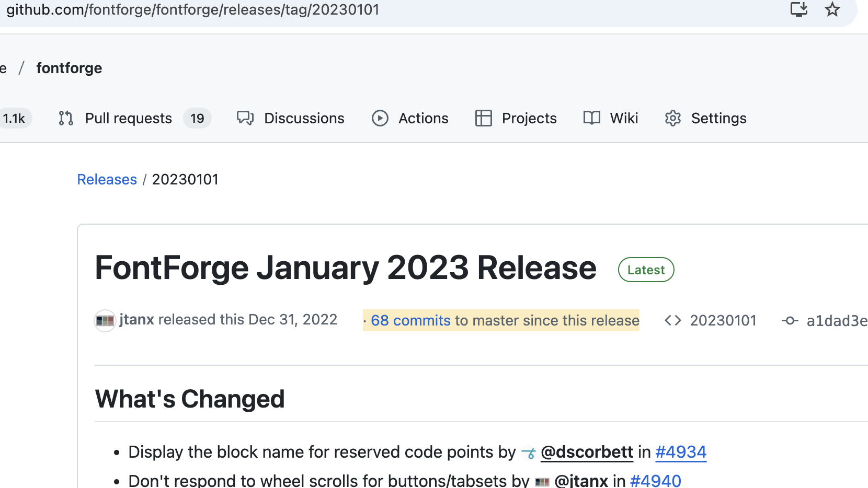The height and width of the screenshot is (488, 868).
Task: Click jtanx avatar in wheel scrolls item
Action: pyautogui.click(x=542, y=482)
